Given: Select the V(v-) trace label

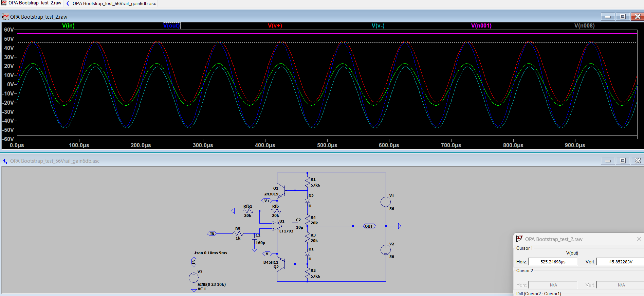Looking at the screenshot, I should coord(378,25).
